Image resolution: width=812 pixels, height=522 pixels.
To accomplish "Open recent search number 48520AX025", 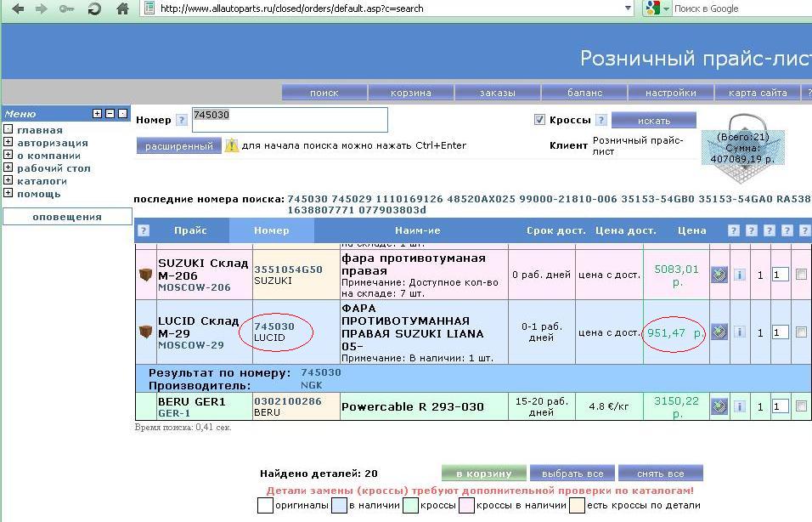I will [x=481, y=199].
